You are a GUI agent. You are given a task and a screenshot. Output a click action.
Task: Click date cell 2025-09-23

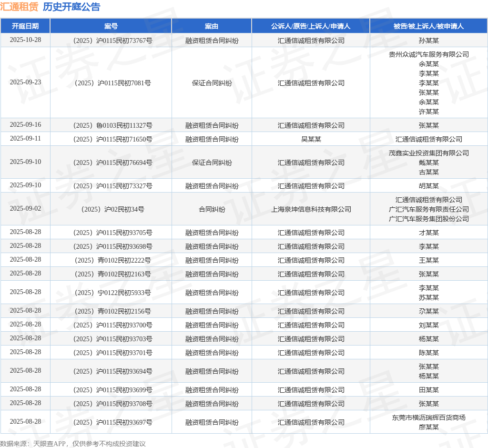tap(25, 82)
